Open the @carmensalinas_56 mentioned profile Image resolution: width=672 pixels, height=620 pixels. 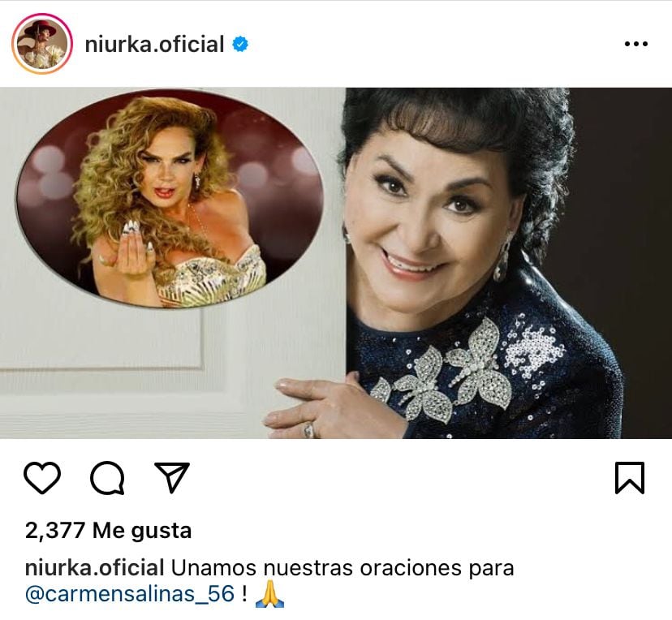(130, 594)
